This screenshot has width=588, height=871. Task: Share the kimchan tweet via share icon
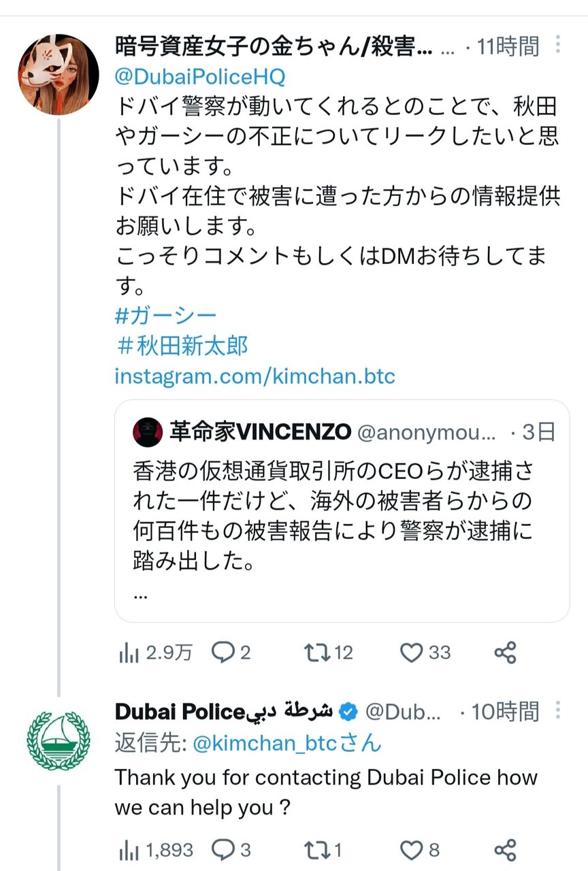pyautogui.click(x=505, y=653)
